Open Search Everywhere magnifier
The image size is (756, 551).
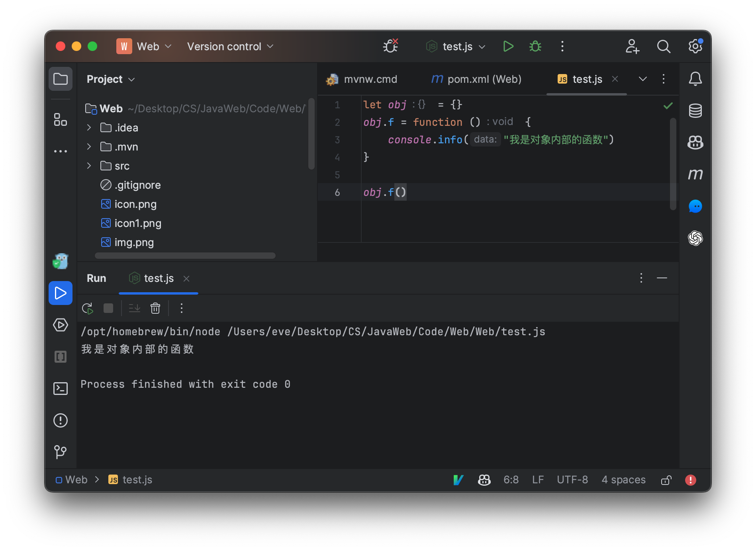click(664, 47)
